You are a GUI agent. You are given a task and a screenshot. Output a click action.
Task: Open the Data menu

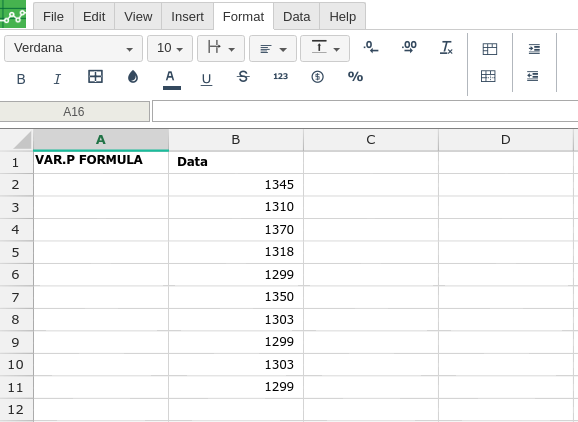pos(296,17)
